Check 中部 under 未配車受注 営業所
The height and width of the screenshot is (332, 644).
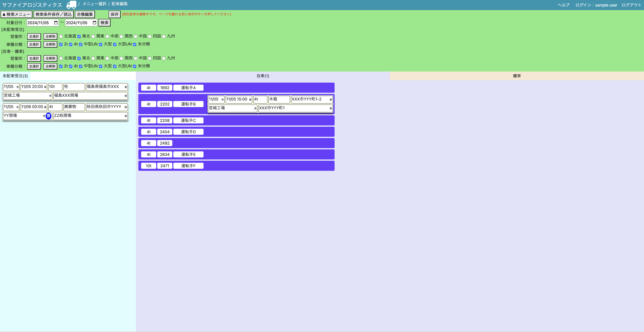click(x=107, y=37)
